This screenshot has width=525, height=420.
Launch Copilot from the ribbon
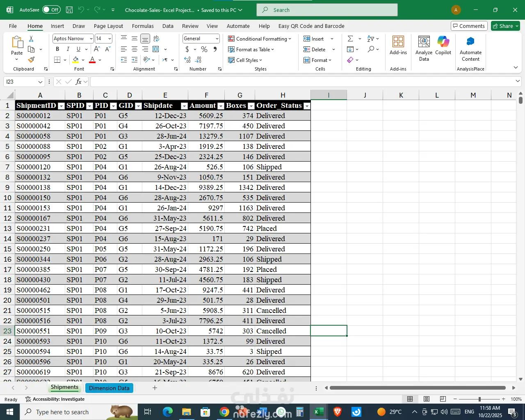[x=443, y=45]
